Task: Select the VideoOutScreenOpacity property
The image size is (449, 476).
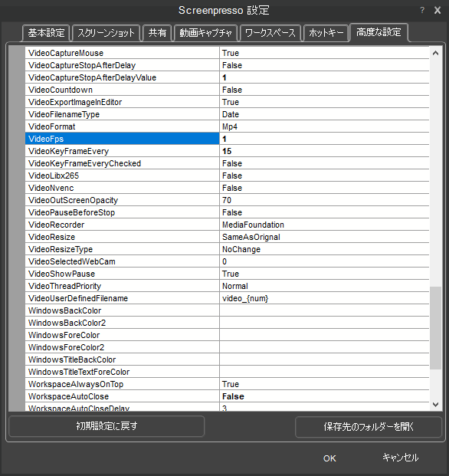Action: point(122,200)
